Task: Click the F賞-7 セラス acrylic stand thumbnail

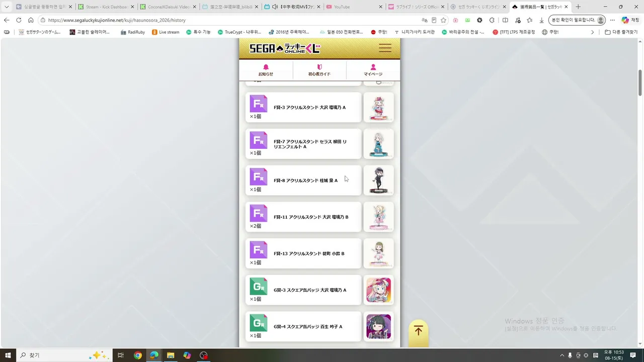Action: click(x=378, y=144)
